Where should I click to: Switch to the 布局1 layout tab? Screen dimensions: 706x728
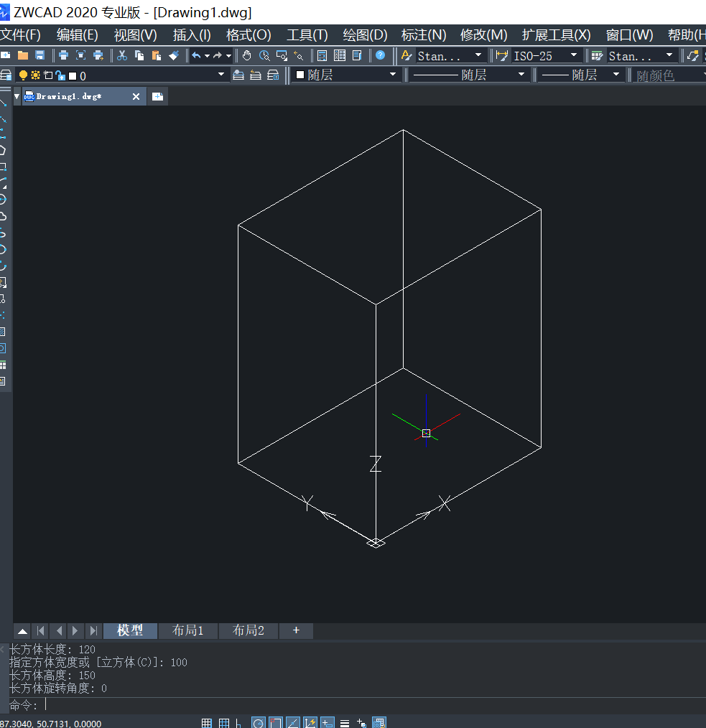[187, 630]
